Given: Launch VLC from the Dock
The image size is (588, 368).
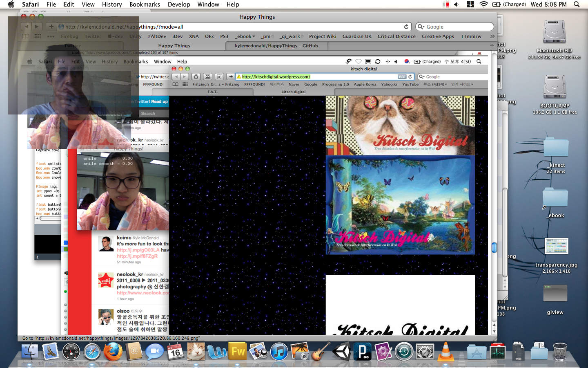Looking at the screenshot, I should pyautogui.click(x=445, y=352).
